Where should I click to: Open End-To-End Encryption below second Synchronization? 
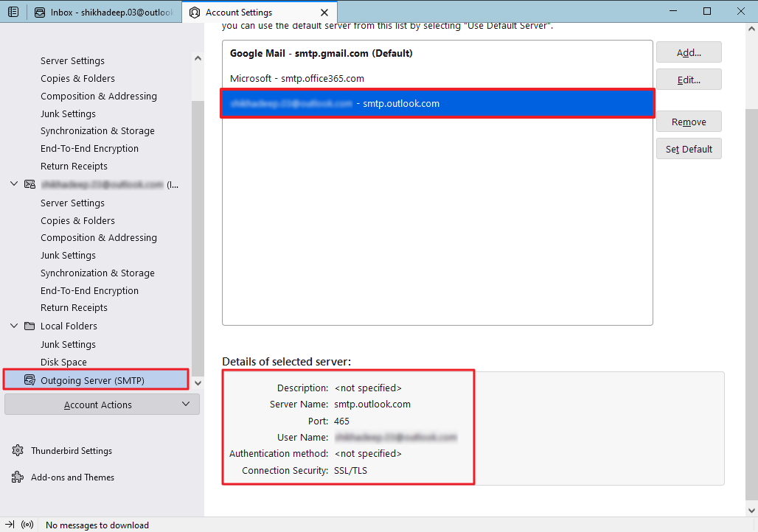89,290
